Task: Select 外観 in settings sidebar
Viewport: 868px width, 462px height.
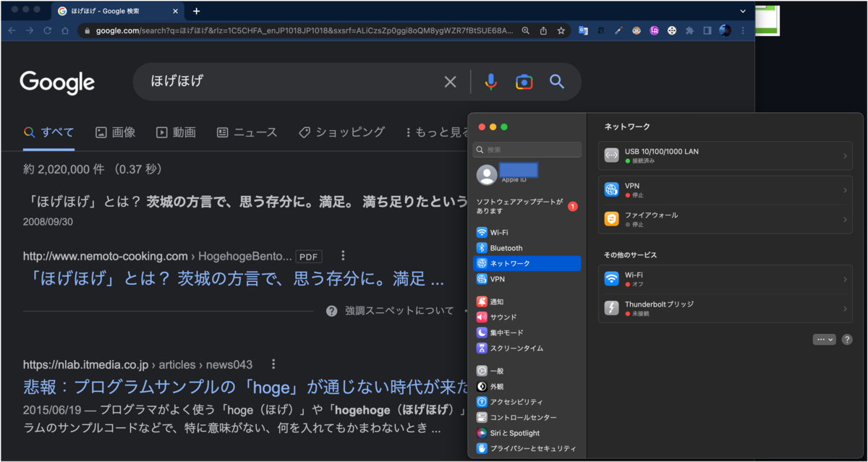Action: coord(527,386)
